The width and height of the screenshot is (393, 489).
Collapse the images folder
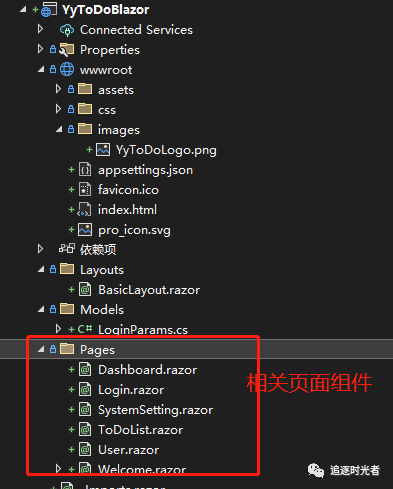(59, 130)
